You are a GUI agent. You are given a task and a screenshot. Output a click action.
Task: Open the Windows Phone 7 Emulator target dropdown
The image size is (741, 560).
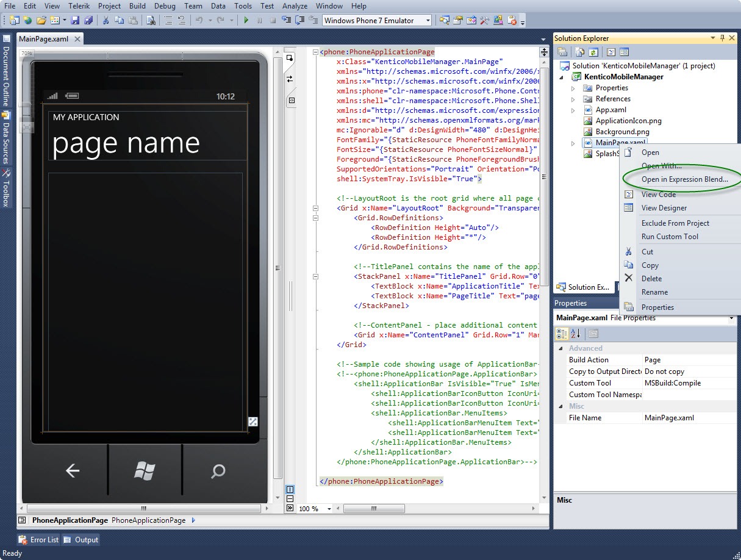pos(428,20)
